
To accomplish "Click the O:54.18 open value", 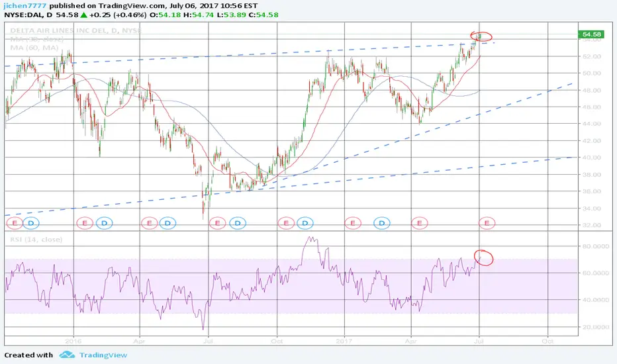I will click(x=165, y=15).
